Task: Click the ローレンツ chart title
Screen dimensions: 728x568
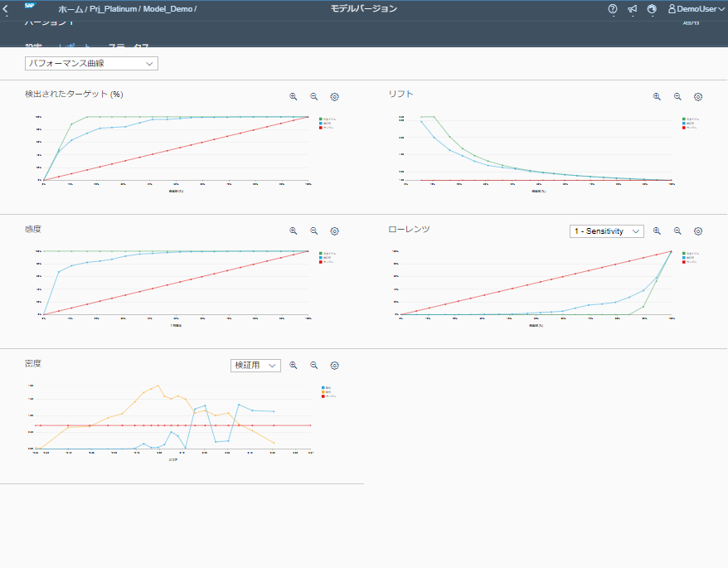Action: (409, 229)
